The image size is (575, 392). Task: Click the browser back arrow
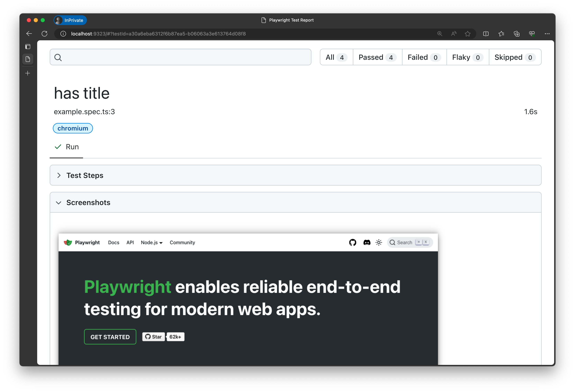pos(29,34)
